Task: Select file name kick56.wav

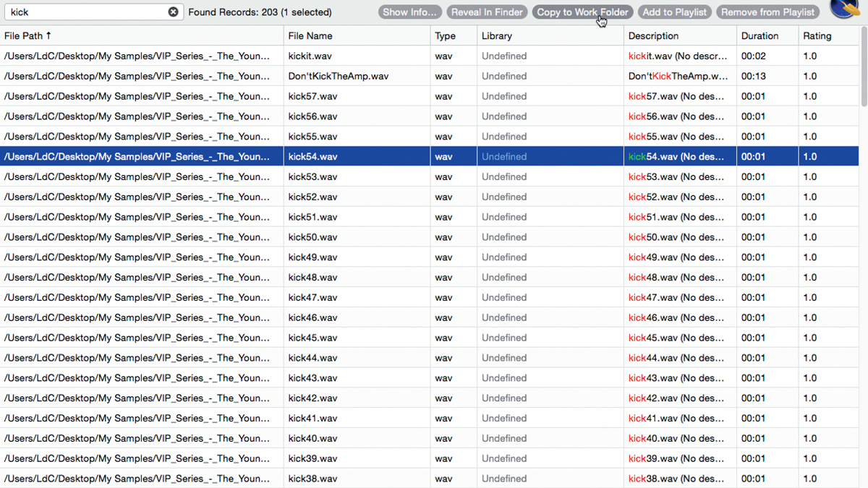Action: 312,116
